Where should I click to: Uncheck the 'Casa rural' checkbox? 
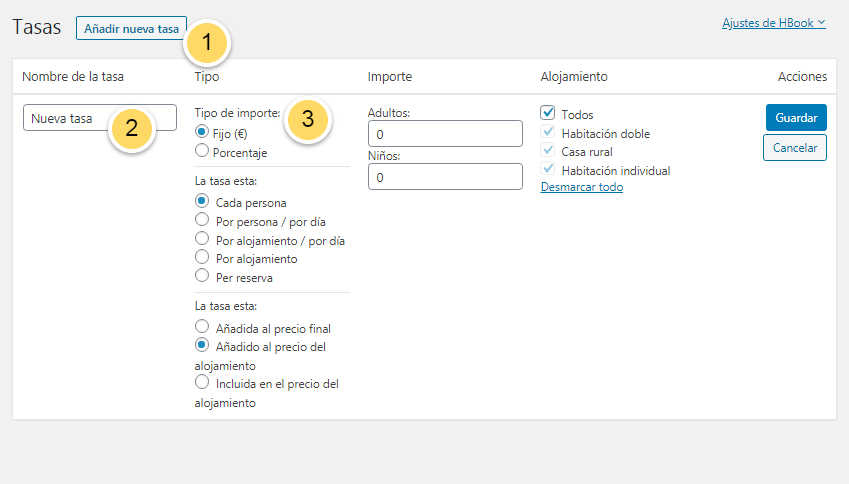[548, 151]
